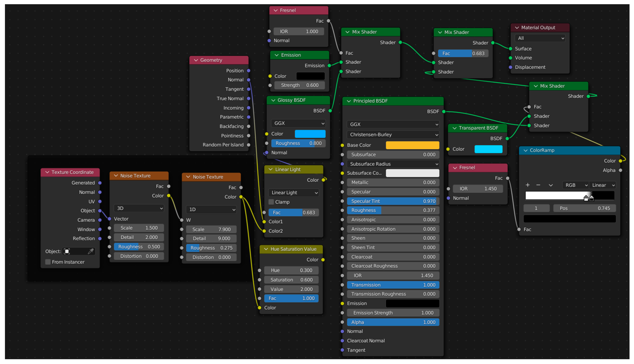The image size is (634, 364).
Task: Collapse the Glossy BSDF node
Action: click(273, 100)
